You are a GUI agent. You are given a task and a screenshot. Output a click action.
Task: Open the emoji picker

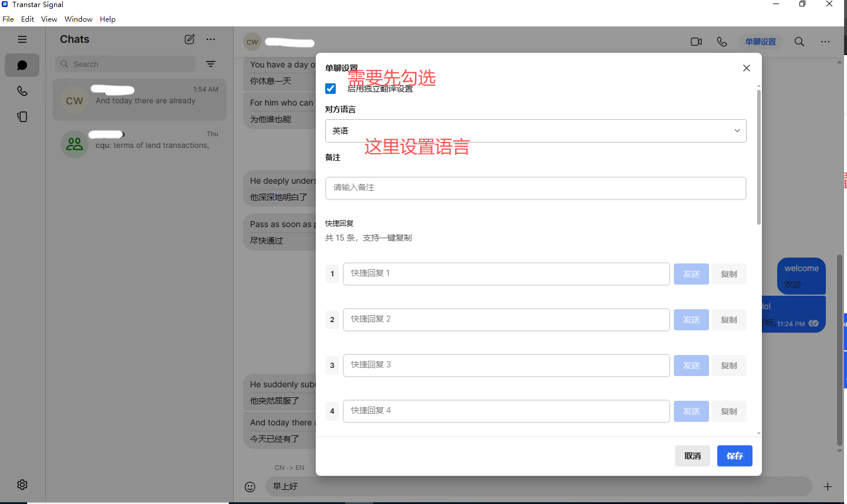250,486
